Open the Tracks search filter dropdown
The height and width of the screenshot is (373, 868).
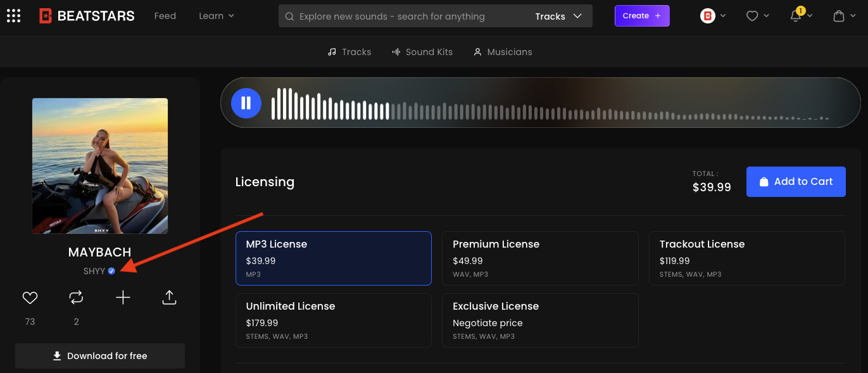click(x=558, y=16)
